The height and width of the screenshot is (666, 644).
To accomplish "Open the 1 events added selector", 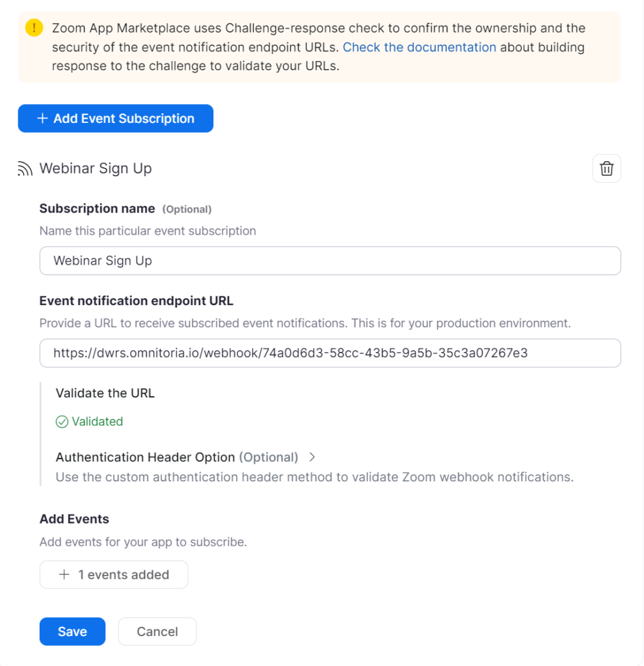I will click(114, 574).
